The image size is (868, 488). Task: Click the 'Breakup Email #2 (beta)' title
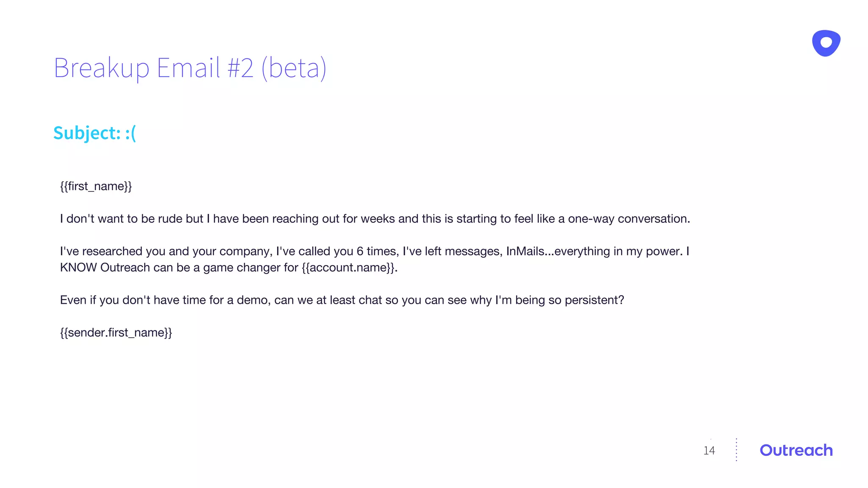coord(190,68)
